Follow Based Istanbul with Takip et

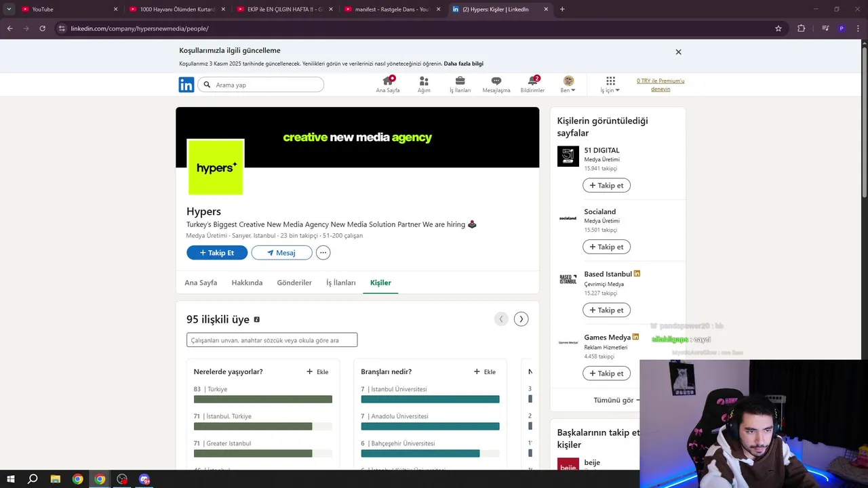coord(606,310)
